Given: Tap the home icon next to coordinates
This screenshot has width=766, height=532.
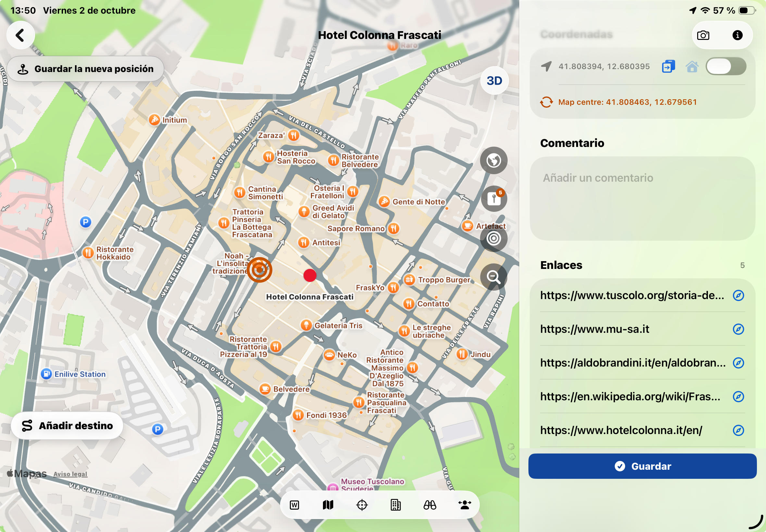Looking at the screenshot, I should pyautogui.click(x=692, y=66).
